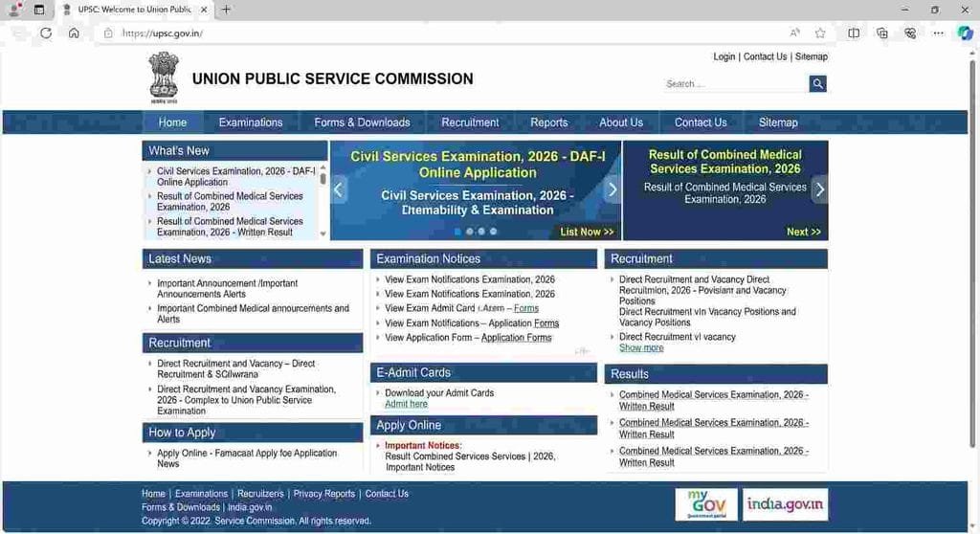Image resolution: width=980 pixels, height=534 pixels.
Task: Open the profile icon in title bar
Action: [x=13, y=10]
